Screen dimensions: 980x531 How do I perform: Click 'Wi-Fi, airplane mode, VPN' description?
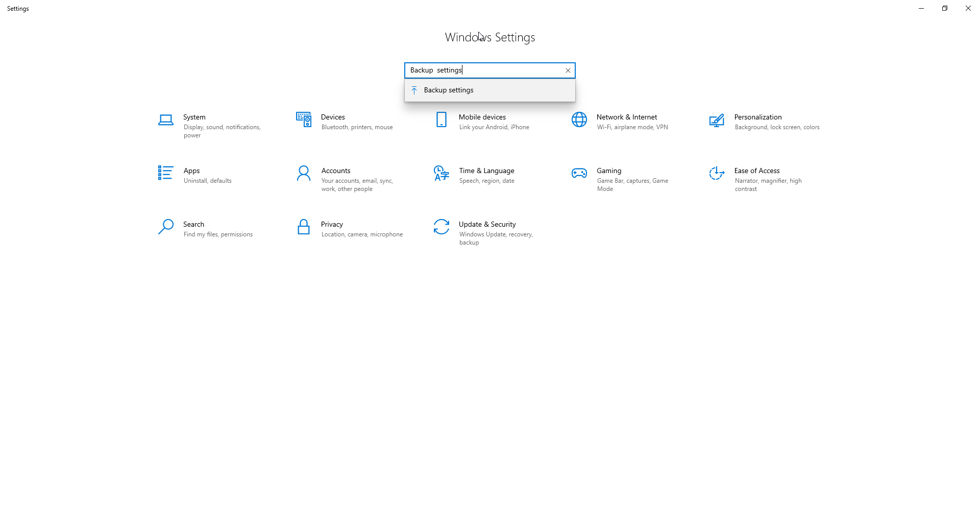(x=632, y=128)
